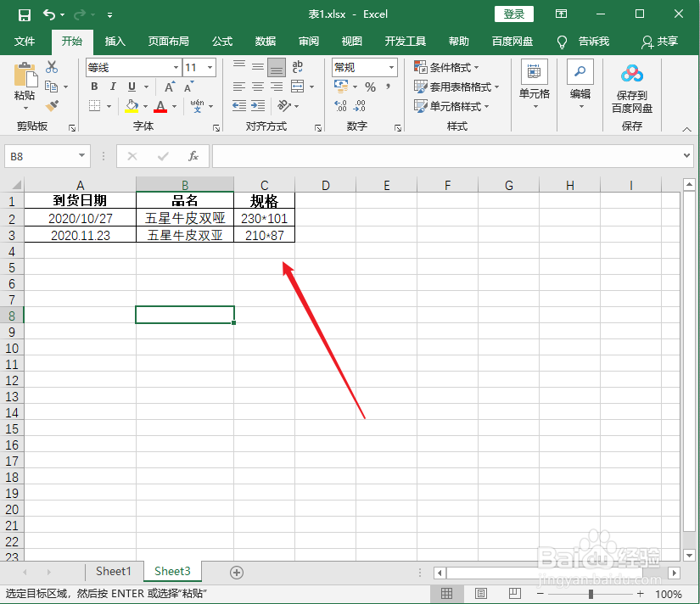Screen dimensions: 700x604
Task: Toggle Bottom Align
Action: (277, 67)
